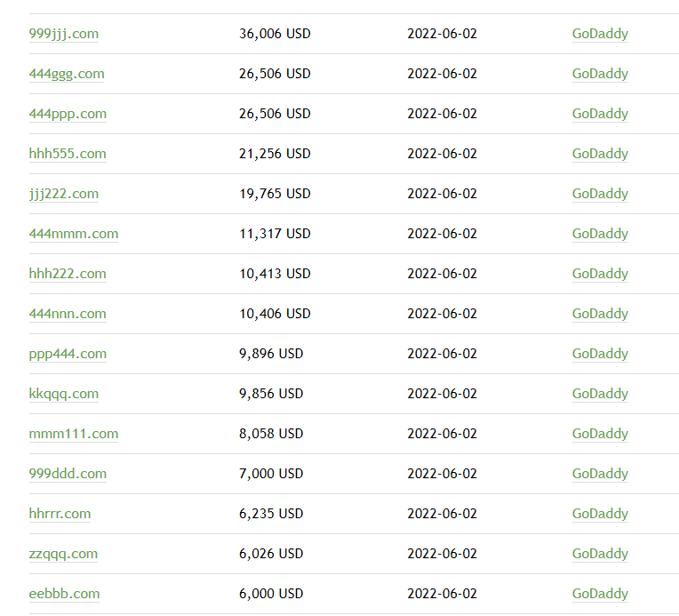
Task: Go to the 444nnn.com listing
Action: click(x=67, y=314)
